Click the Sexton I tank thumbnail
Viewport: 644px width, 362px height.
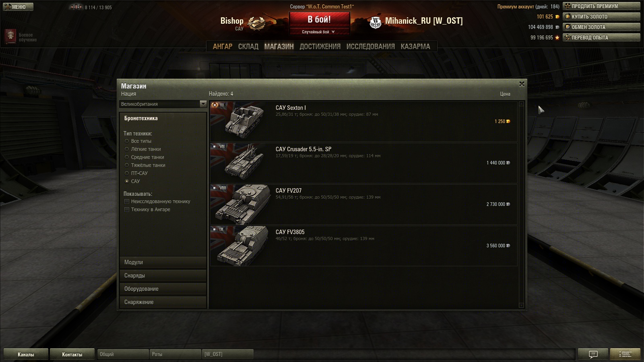[241, 121]
